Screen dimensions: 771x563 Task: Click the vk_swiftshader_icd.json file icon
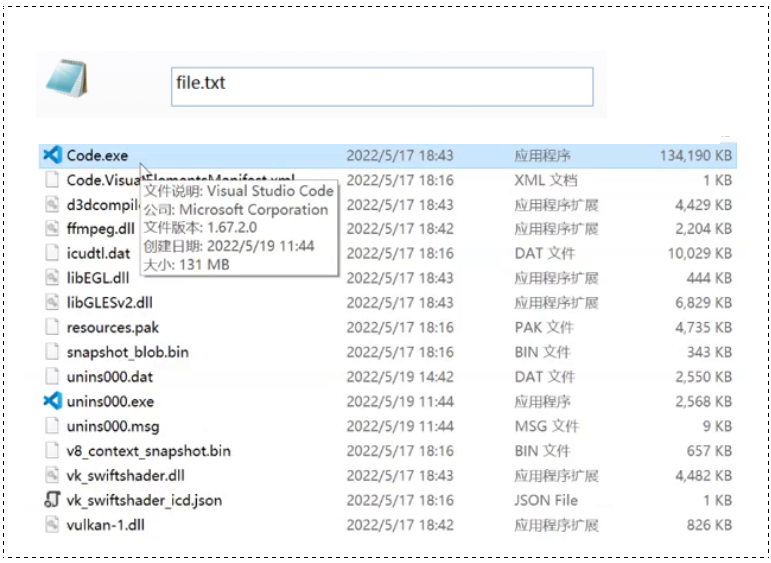pyautogui.click(x=52, y=500)
